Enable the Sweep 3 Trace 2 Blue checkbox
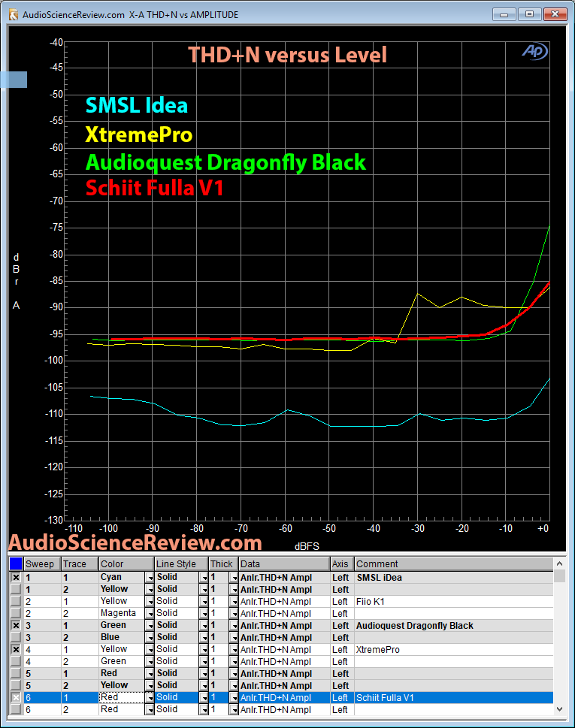The width and height of the screenshot is (575, 728). click(x=16, y=637)
